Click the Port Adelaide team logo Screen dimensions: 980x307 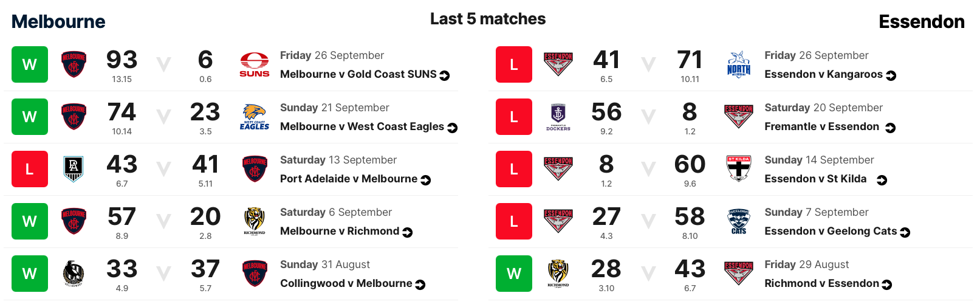[x=74, y=169]
